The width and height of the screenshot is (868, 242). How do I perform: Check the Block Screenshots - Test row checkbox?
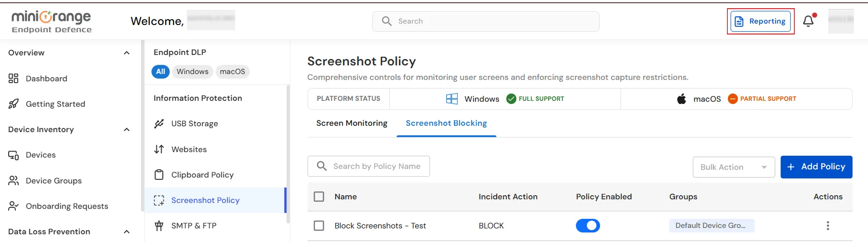click(319, 226)
